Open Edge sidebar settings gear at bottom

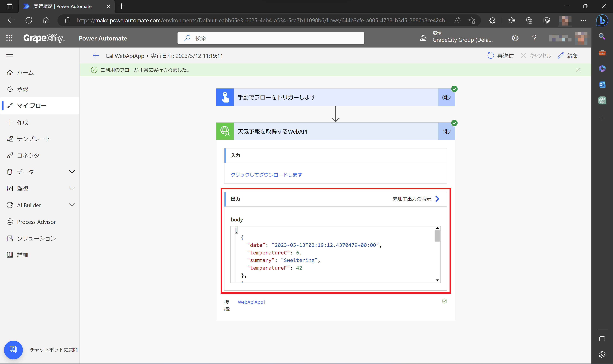click(602, 355)
